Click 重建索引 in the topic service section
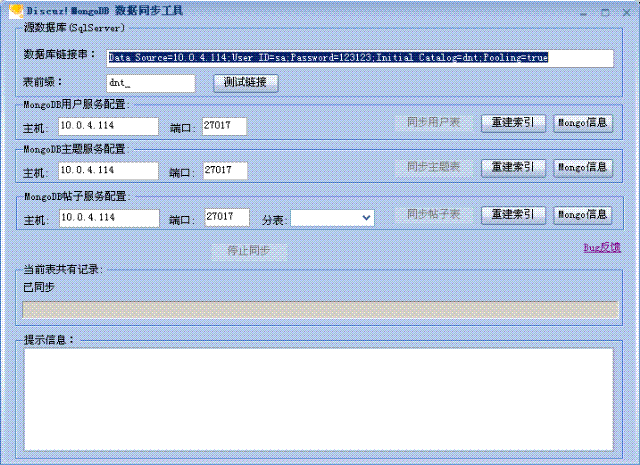The width and height of the screenshot is (640, 465). pos(513,168)
